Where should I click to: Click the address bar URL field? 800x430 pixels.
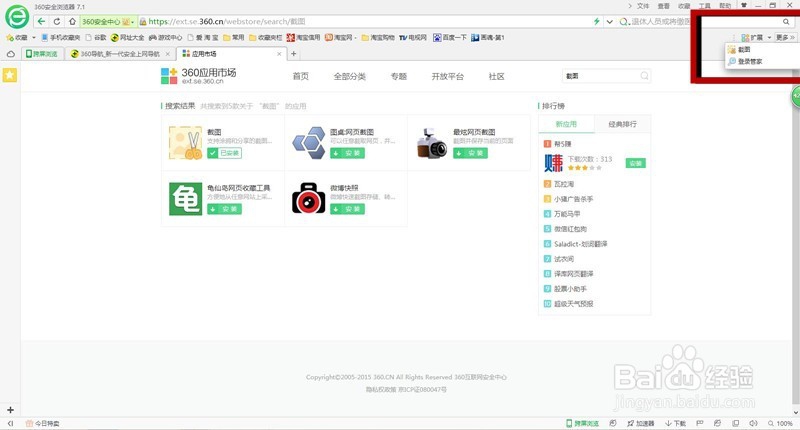(365, 21)
